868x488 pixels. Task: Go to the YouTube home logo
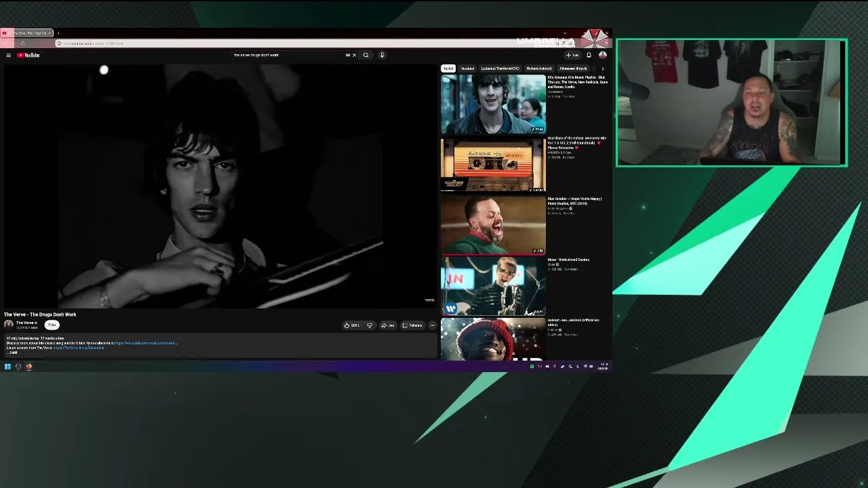coord(28,55)
